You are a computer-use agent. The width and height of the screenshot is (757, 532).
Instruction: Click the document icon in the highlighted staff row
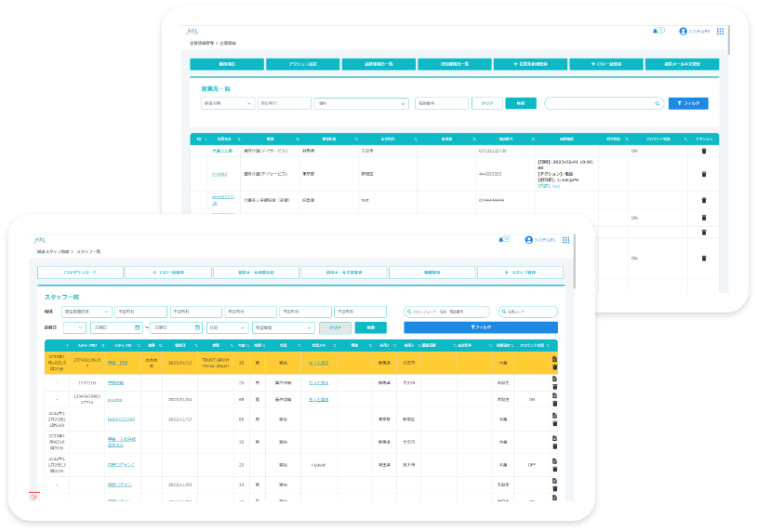click(554, 359)
